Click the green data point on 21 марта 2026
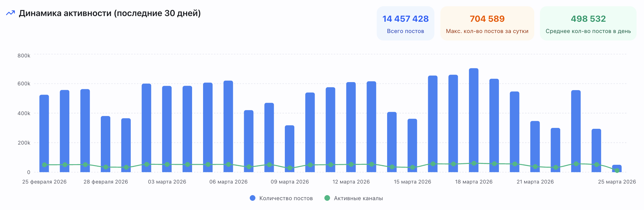Viewport: 644px width, 210px height. click(535, 167)
